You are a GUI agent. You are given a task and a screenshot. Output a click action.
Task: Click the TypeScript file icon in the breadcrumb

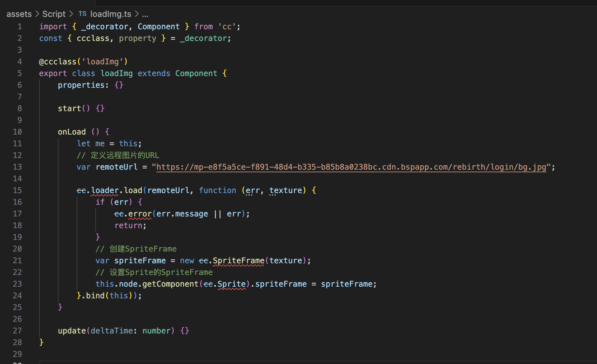(82, 14)
